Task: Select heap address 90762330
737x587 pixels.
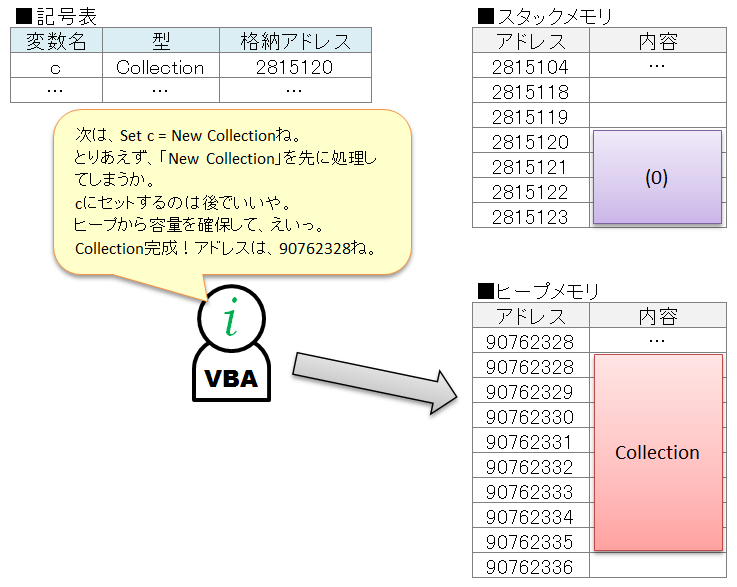Action: click(x=531, y=415)
